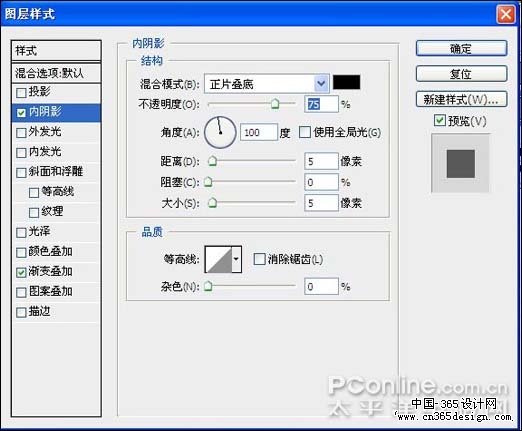The width and height of the screenshot is (522, 431).
Task: Open the 混合模式 dropdown list
Action: pos(267,84)
